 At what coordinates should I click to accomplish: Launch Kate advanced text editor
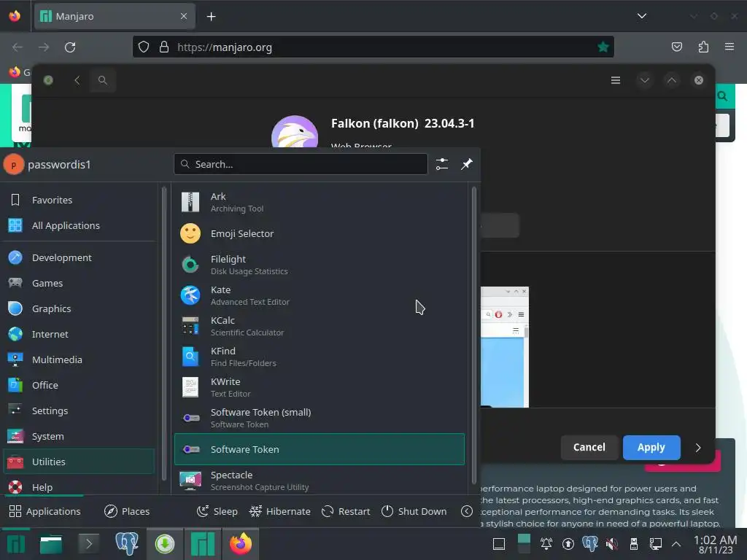(x=320, y=295)
